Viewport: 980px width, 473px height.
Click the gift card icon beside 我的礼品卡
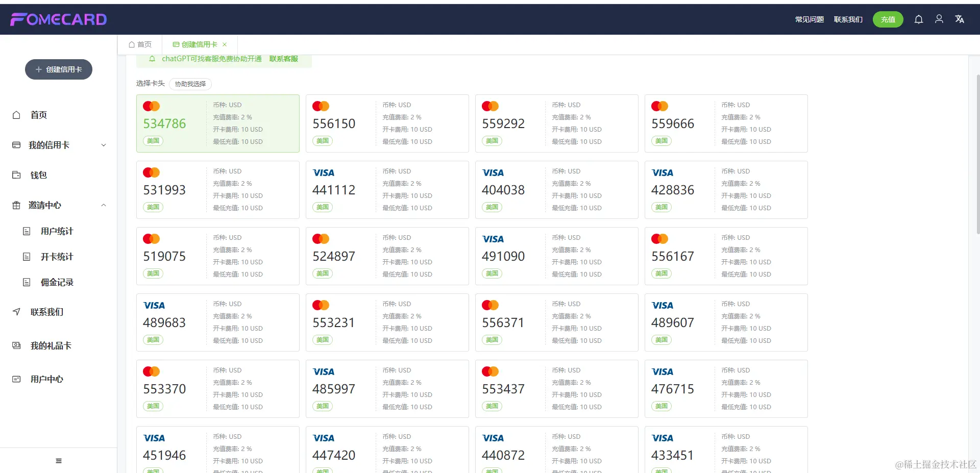(16, 345)
